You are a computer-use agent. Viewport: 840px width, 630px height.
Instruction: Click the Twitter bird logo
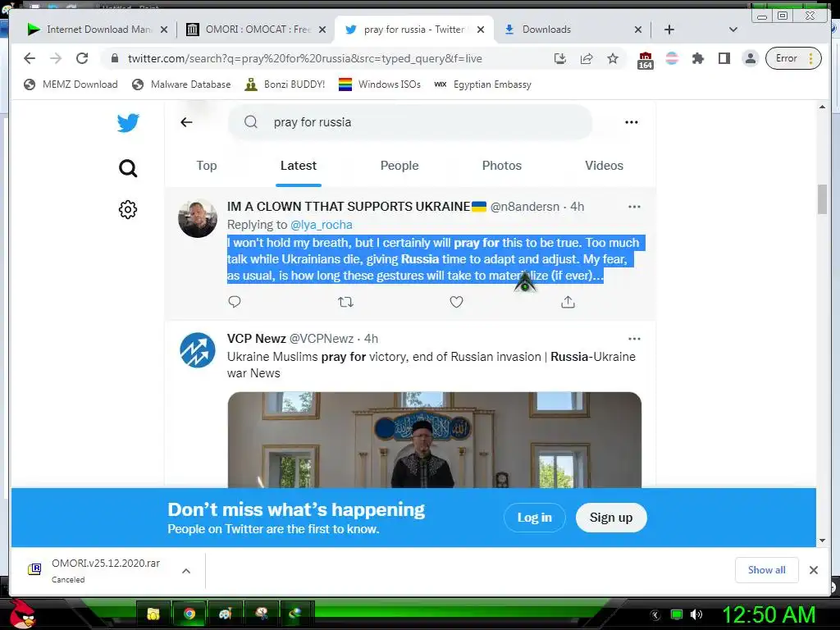128,123
